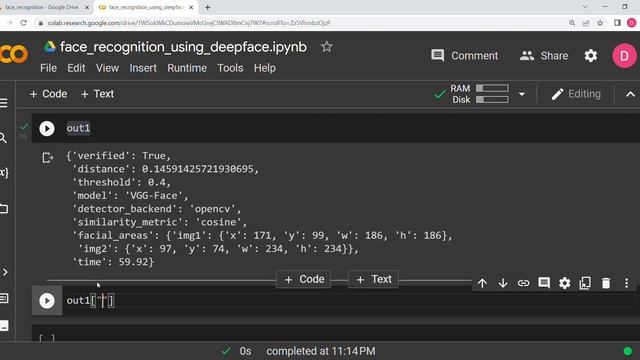Open the File menu
This screenshot has height=360, width=640.
coord(49,68)
